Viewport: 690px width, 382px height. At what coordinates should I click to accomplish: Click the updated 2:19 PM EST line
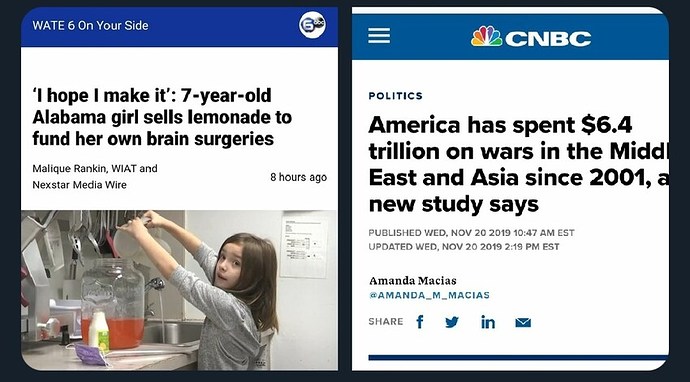(464, 247)
